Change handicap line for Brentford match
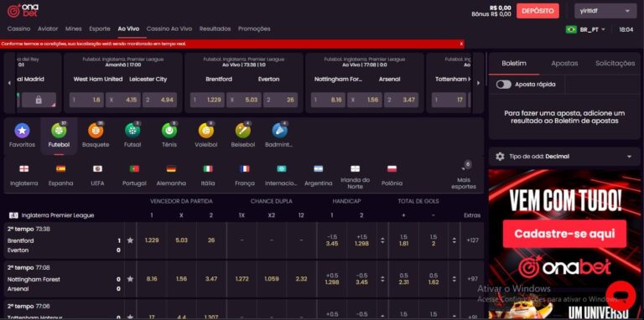 (x=382, y=240)
